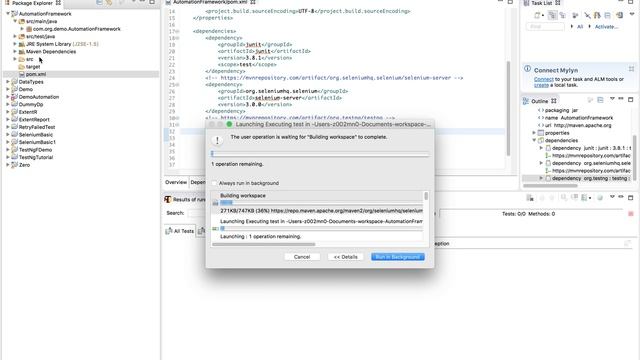Click the Package Explorer view icon
Image resolution: width=640 pixels, height=360 pixels.
tap(7, 2)
